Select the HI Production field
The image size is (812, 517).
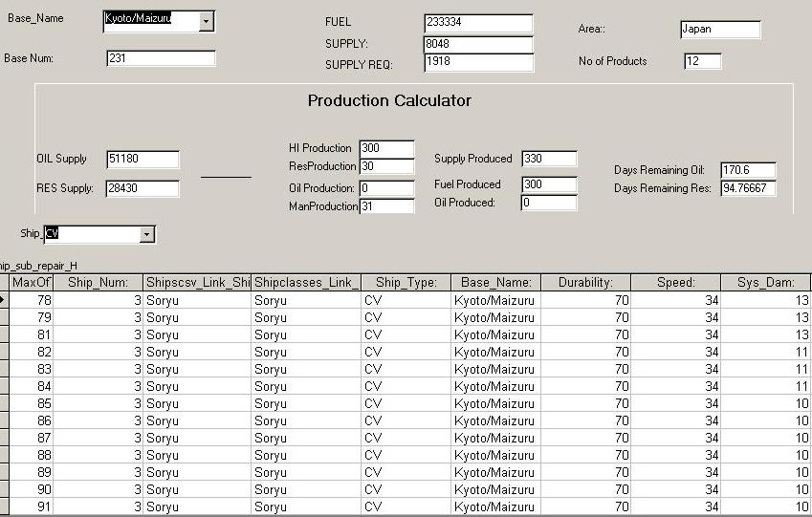point(386,148)
